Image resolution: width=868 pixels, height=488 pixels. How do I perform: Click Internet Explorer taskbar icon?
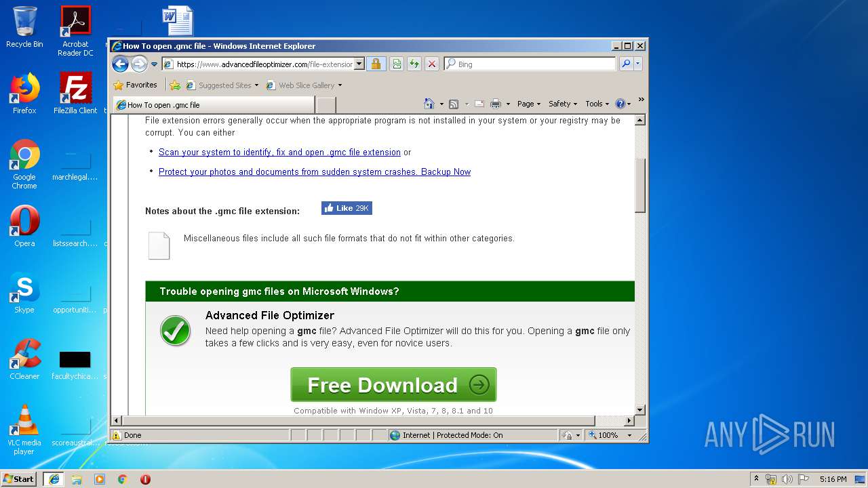coord(54,479)
